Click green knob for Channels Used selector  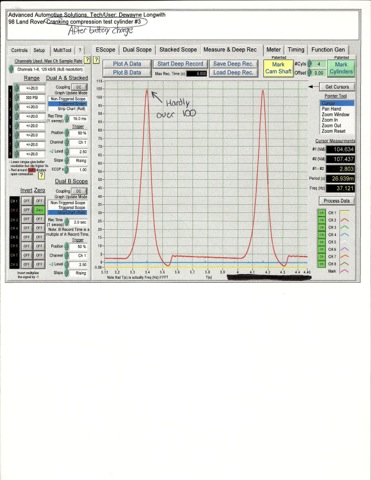click(11, 69)
